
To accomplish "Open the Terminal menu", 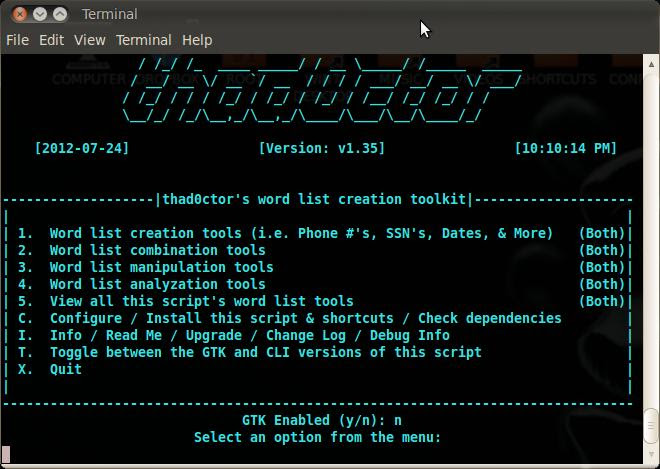I will 144,40.
